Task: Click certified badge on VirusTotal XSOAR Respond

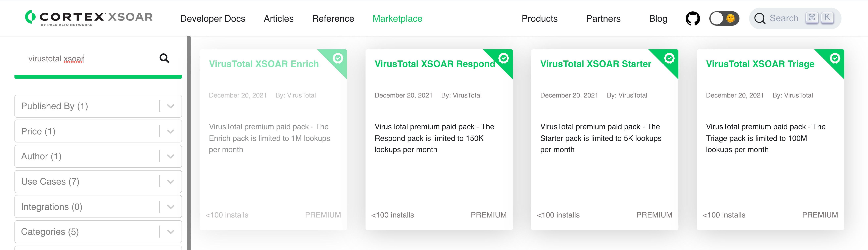Action: pos(503,58)
